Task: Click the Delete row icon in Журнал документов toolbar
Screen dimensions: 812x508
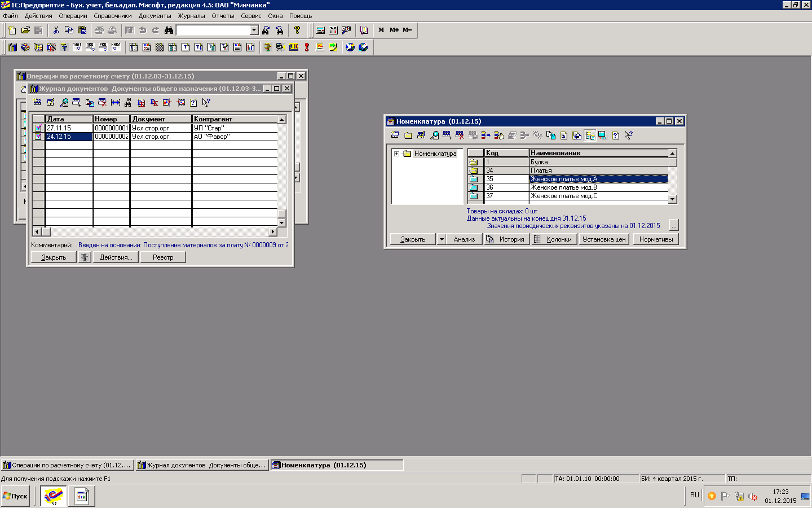Action: [x=102, y=102]
